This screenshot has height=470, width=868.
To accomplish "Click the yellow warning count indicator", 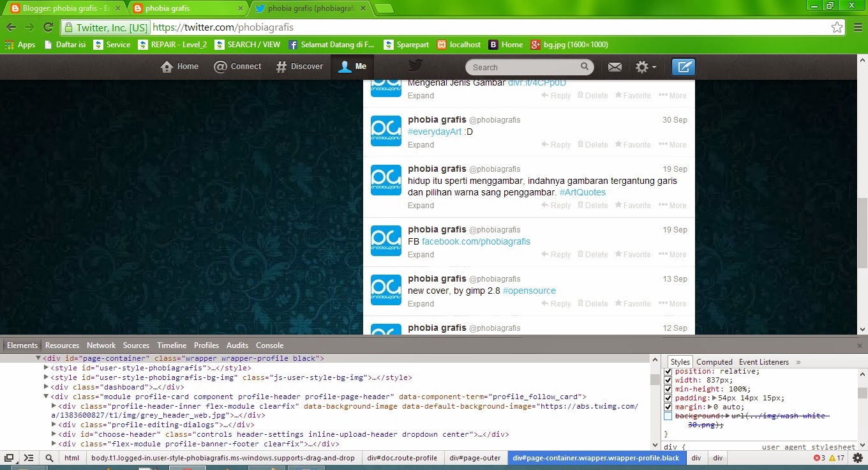I will tap(837, 458).
